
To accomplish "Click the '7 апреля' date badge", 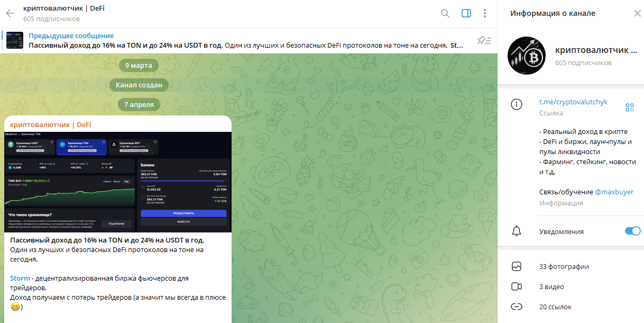I will point(139,104).
